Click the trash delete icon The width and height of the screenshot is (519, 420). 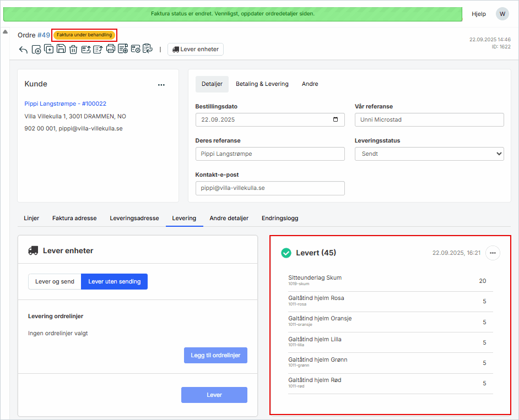[73, 50]
